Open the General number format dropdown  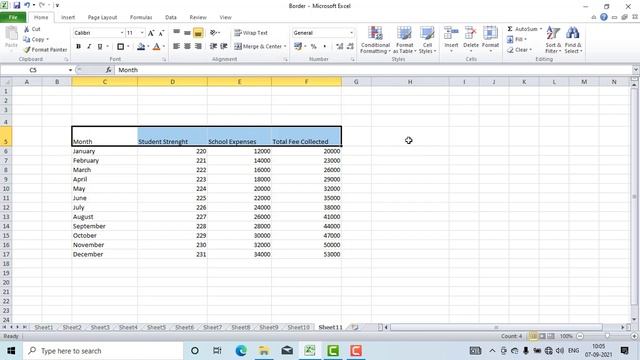click(x=351, y=33)
